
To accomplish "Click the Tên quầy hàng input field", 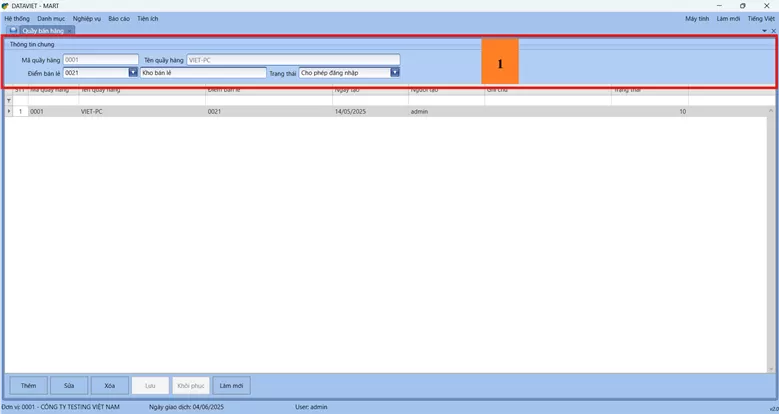I will click(293, 60).
